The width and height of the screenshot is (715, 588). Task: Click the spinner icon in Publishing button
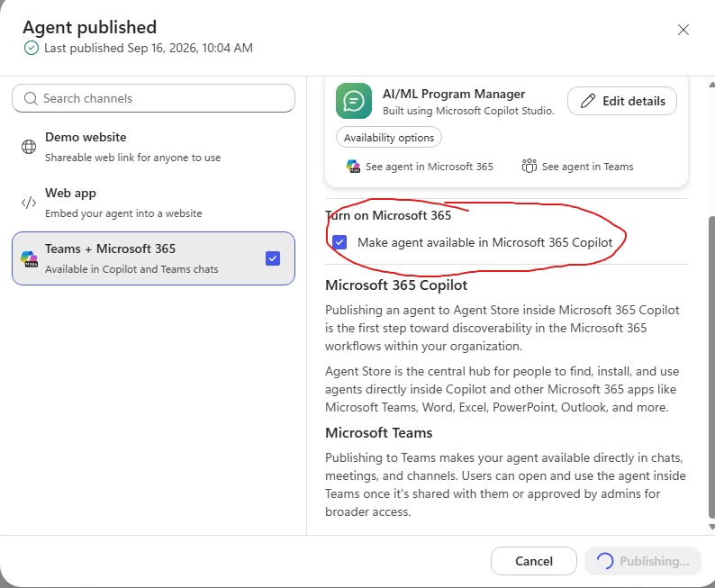(x=605, y=561)
